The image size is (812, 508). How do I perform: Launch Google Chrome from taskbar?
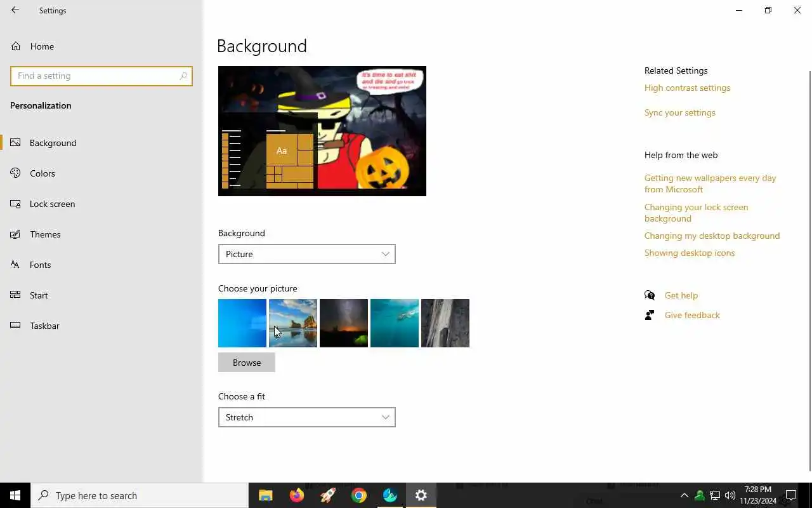point(359,495)
